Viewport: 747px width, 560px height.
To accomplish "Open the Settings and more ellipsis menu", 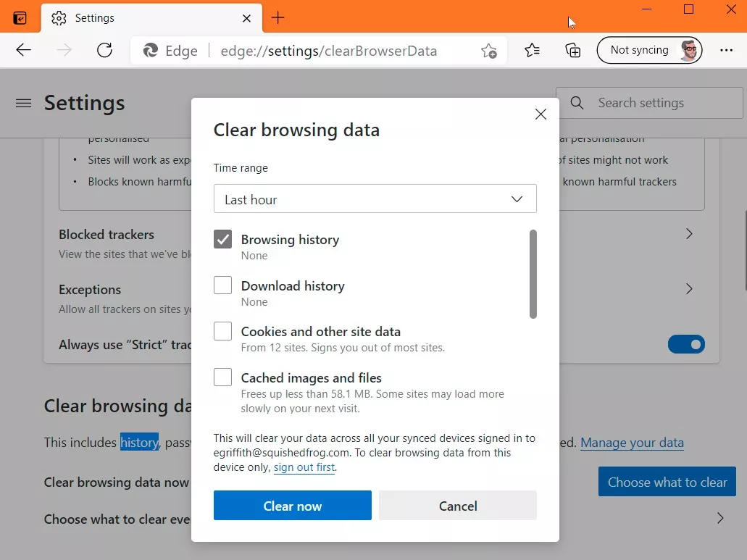I will [x=727, y=50].
